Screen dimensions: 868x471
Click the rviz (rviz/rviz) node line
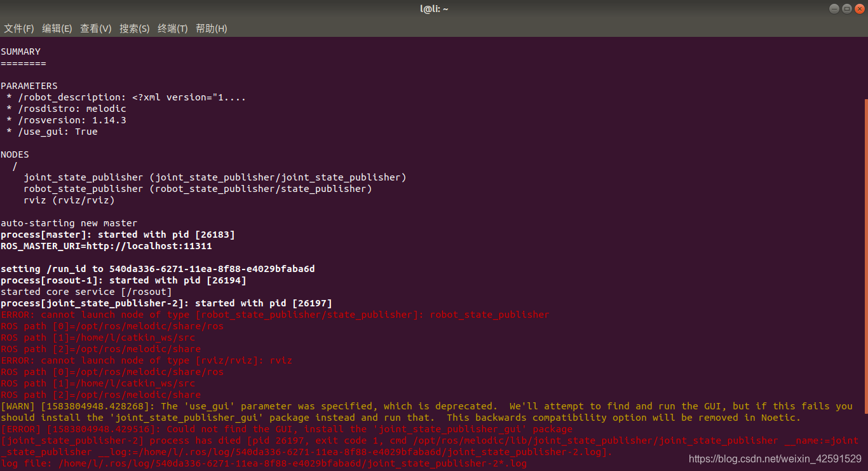tap(69, 200)
